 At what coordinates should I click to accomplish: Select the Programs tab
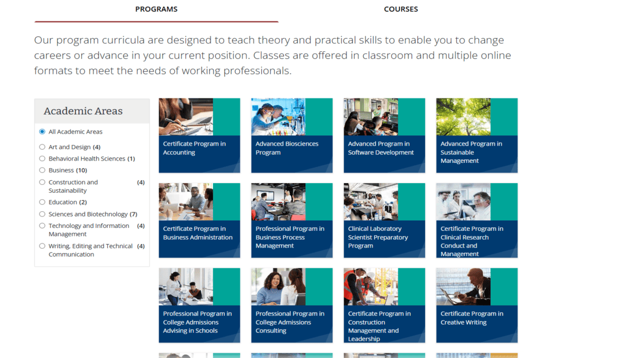pyautogui.click(x=156, y=9)
